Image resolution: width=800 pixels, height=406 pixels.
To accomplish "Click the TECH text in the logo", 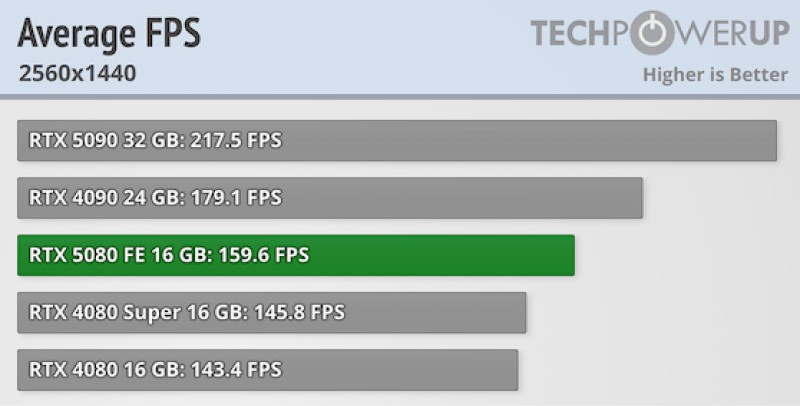I will coord(571,33).
